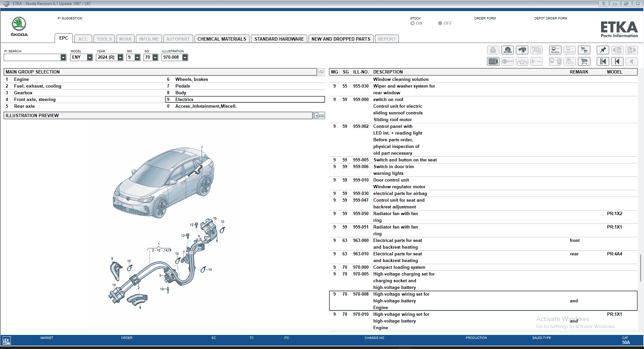Screen dimensions: 644x349
Task: Click the wheel and suspension icon
Action: point(507,50)
